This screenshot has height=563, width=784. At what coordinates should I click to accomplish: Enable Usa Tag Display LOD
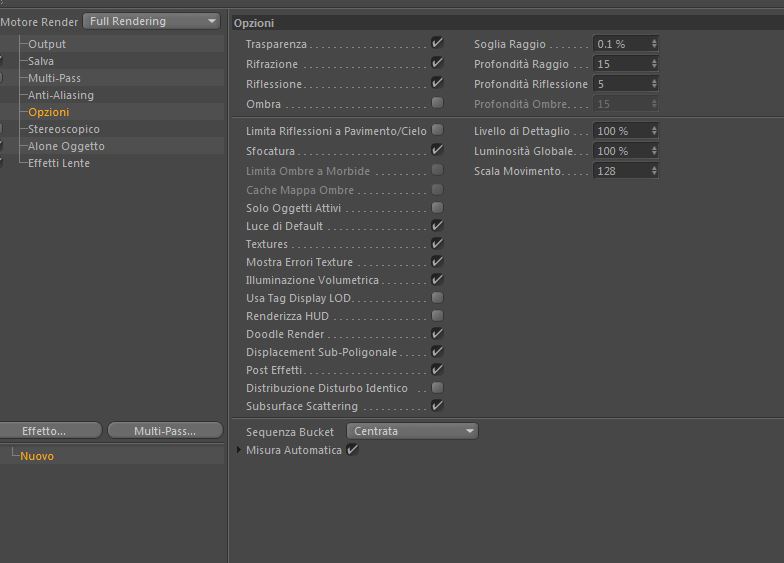click(437, 298)
